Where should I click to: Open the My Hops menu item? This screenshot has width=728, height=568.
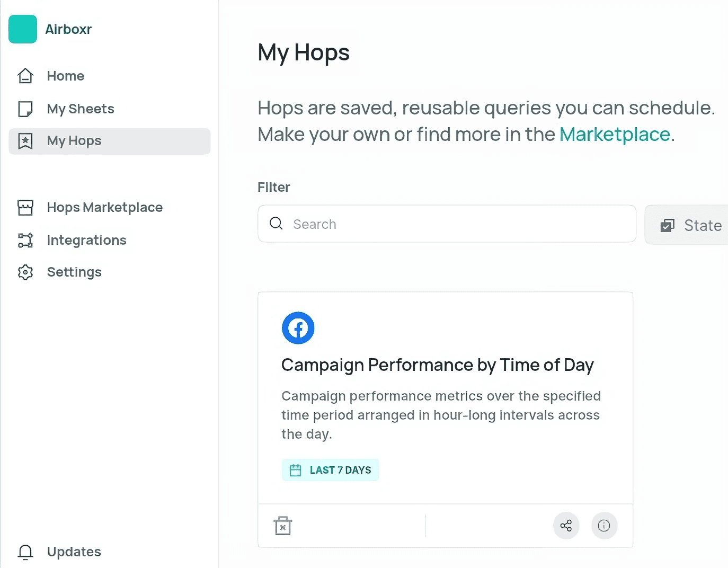pyautogui.click(x=74, y=141)
